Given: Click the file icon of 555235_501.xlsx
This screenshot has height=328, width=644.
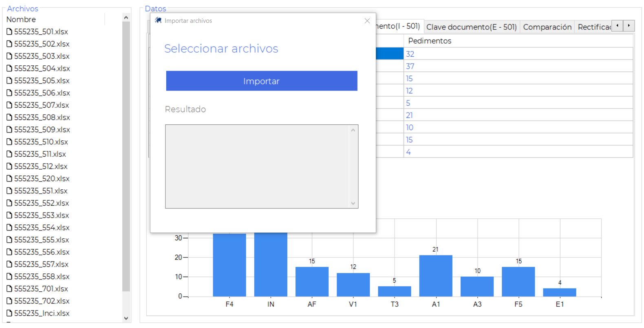Looking at the screenshot, I should (9, 32).
